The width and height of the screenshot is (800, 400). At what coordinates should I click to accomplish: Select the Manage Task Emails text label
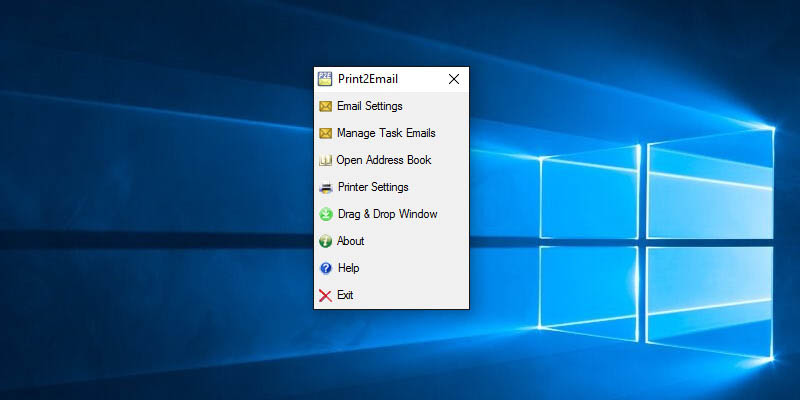pos(386,133)
